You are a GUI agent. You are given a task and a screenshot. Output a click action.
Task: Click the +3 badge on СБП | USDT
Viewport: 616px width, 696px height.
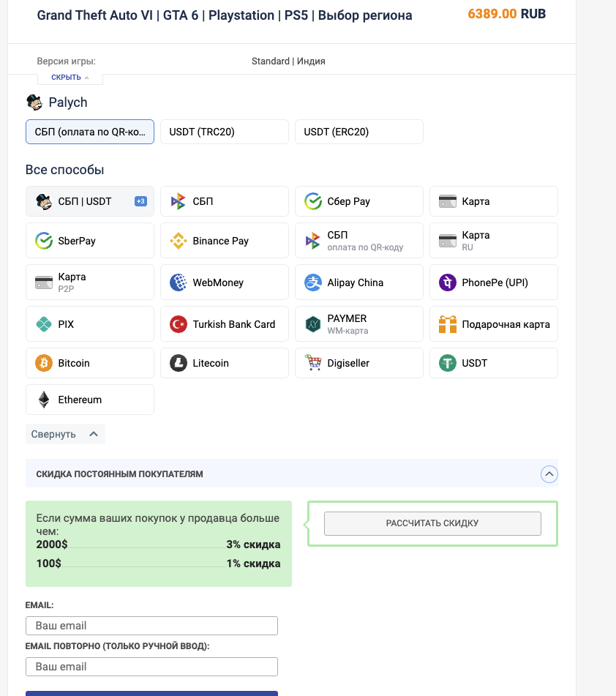click(x=140, y=201)
